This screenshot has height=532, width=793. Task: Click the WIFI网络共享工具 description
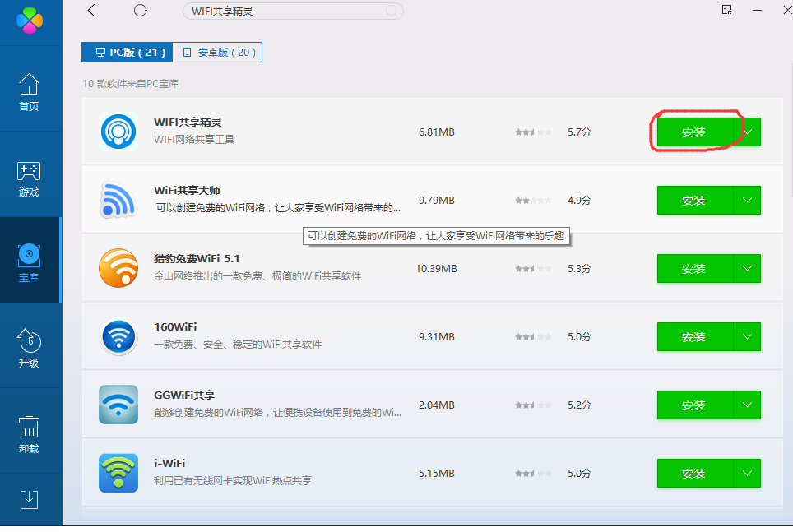point(194,140)
